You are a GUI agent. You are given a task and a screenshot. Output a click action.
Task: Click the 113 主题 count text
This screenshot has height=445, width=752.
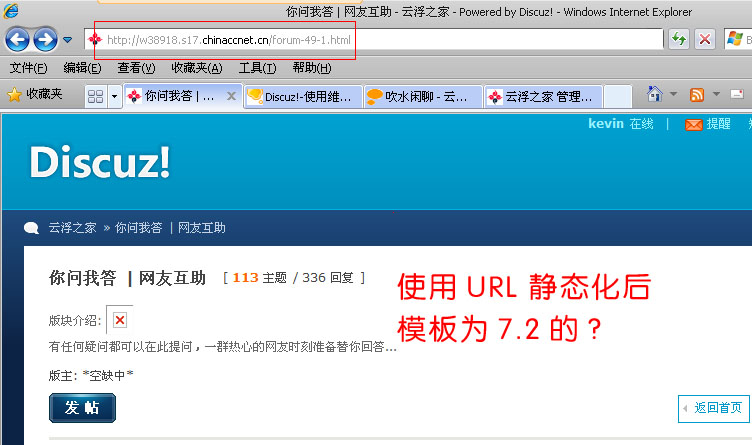pyautogui.click(x=259, y=278)
